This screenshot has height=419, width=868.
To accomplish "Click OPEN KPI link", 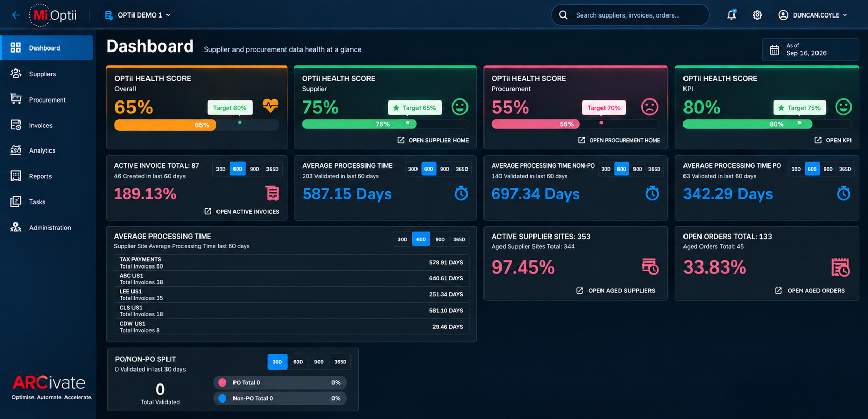I will click(x=833, y=140).
